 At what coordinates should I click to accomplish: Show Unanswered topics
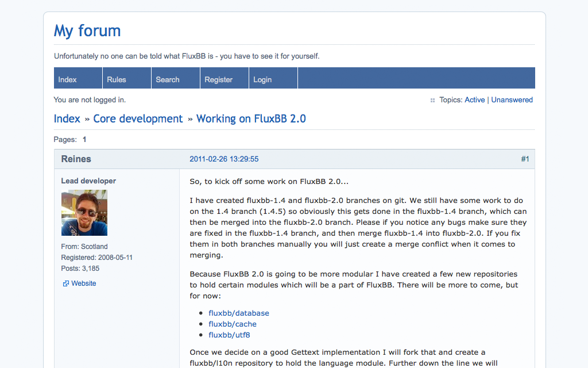tap(512, 100)
